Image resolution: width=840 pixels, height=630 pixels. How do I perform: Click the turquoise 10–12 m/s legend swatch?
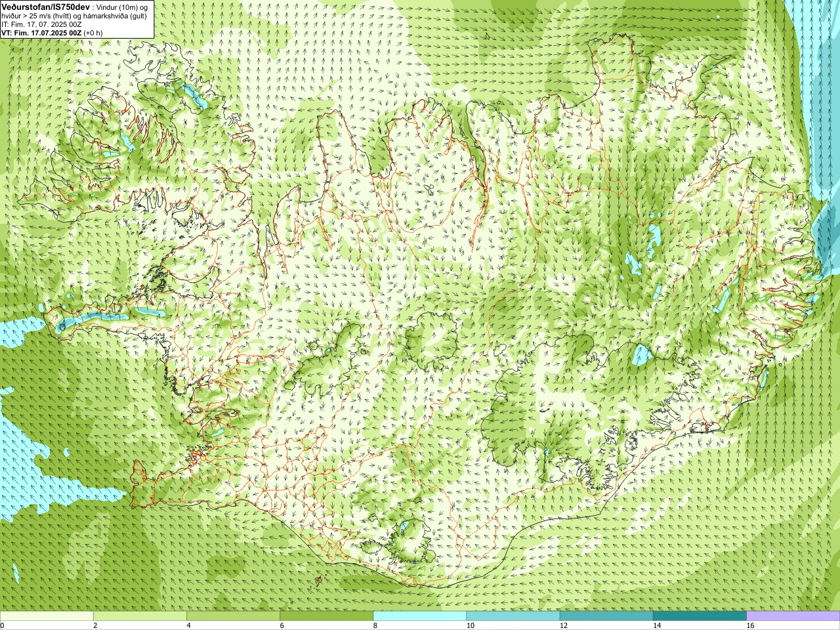tap(513, 616)
